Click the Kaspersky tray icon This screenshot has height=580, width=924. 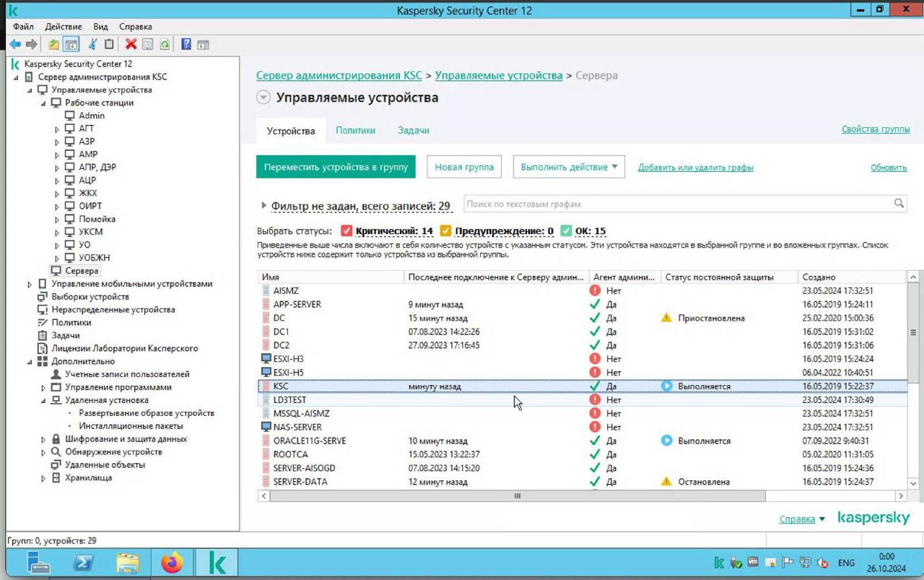click(719, 563)
